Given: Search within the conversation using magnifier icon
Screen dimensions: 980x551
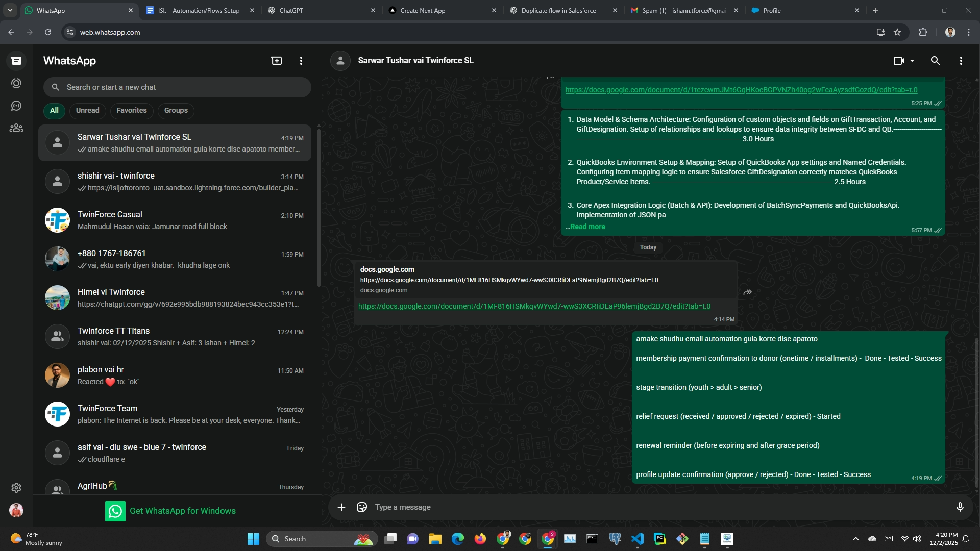Looking at the screenshot, I should point(935,61).
